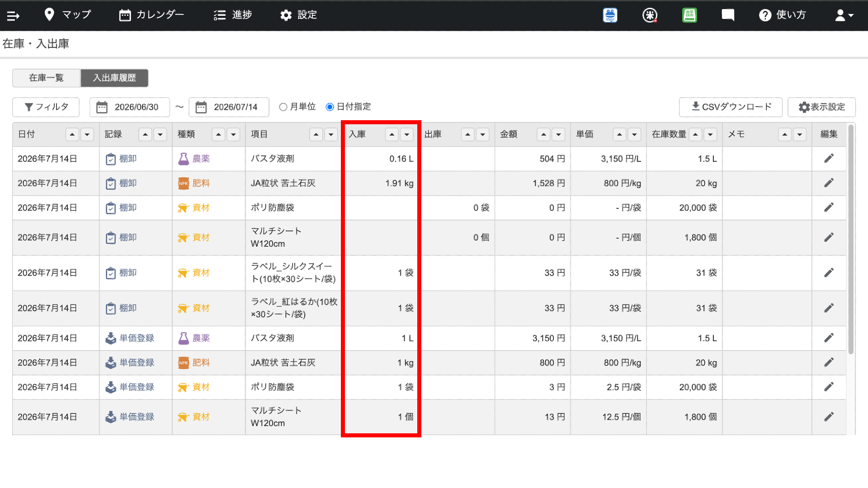
Task: Click the 在庫・入出庫 page title
Action: 36,44
